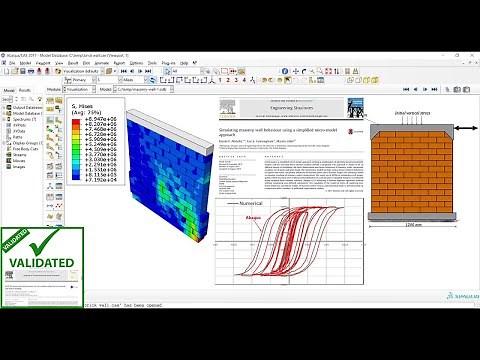The width and height of the screenshot is (480, 360).
Task: Click the stress contour wall model
Action: click(169, 176)
